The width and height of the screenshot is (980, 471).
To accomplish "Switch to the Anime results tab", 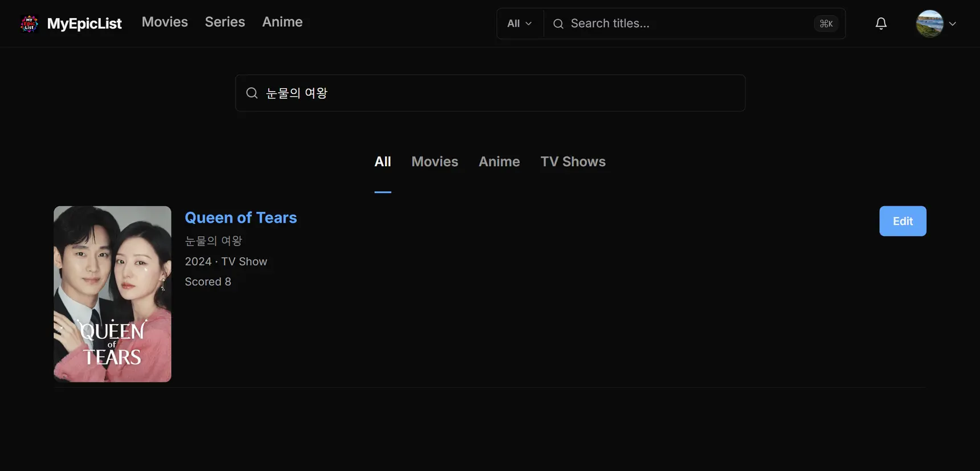I will coord(499,162).
